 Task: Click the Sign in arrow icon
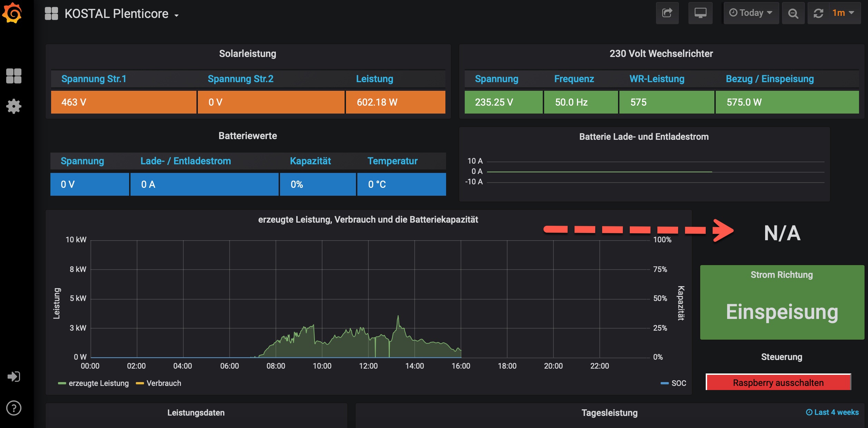tap(14, 376)
